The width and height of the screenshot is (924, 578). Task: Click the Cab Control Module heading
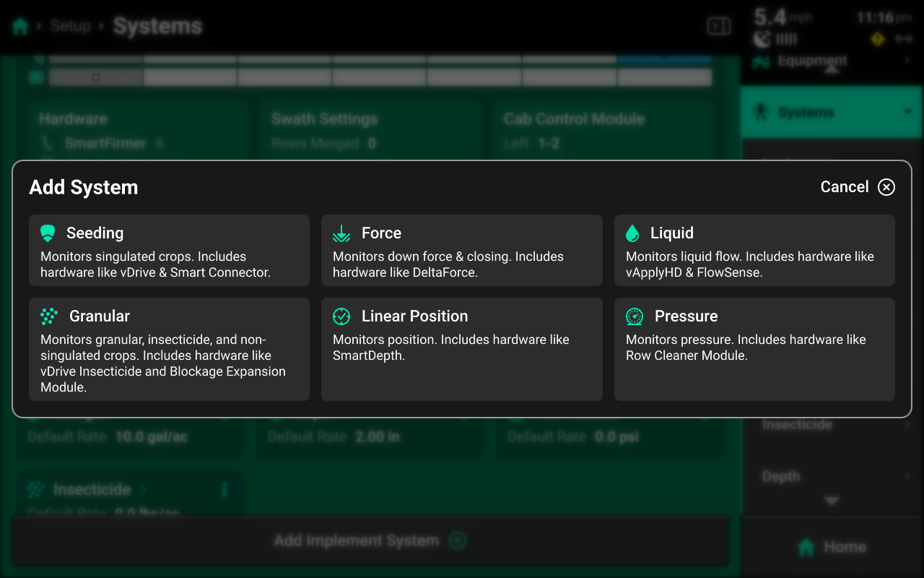[574, 119]
